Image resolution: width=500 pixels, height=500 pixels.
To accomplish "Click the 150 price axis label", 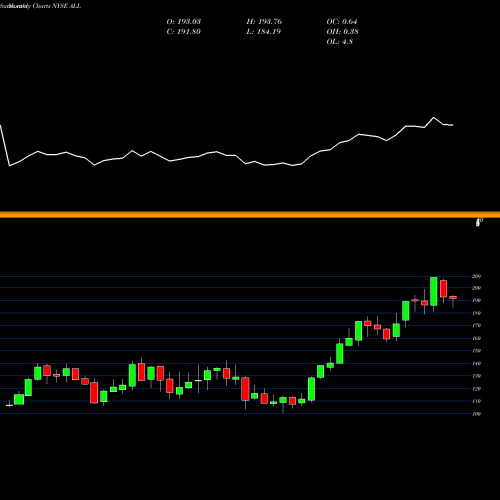I will 476,351.
